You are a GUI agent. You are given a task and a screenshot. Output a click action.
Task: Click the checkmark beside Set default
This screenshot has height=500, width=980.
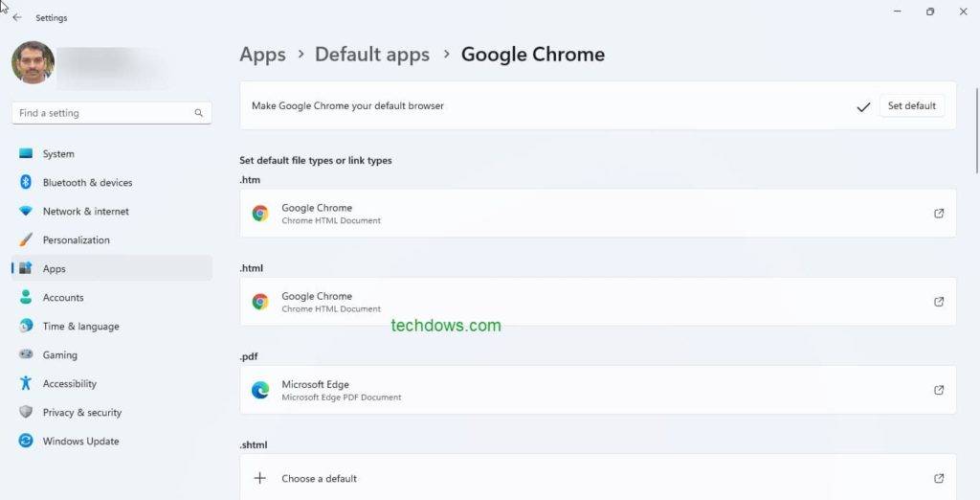[x=863, y=107]
